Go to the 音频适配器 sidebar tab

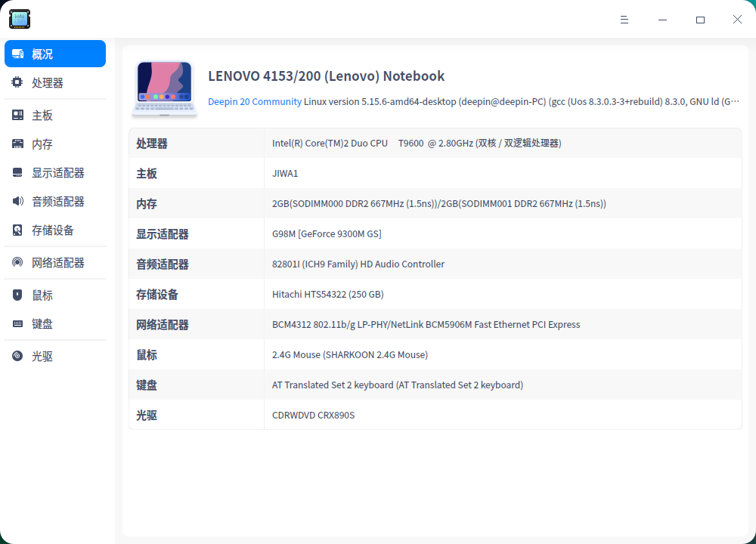[x=55, y=201]
